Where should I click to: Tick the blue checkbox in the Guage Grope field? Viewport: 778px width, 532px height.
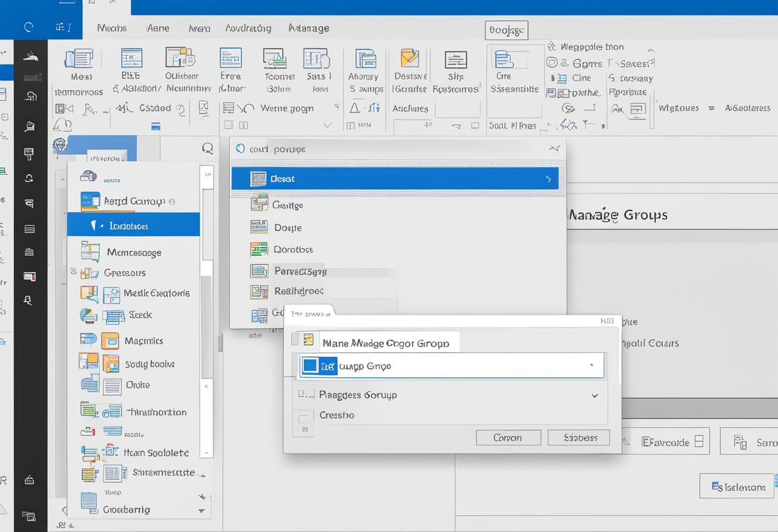[310, 366]
